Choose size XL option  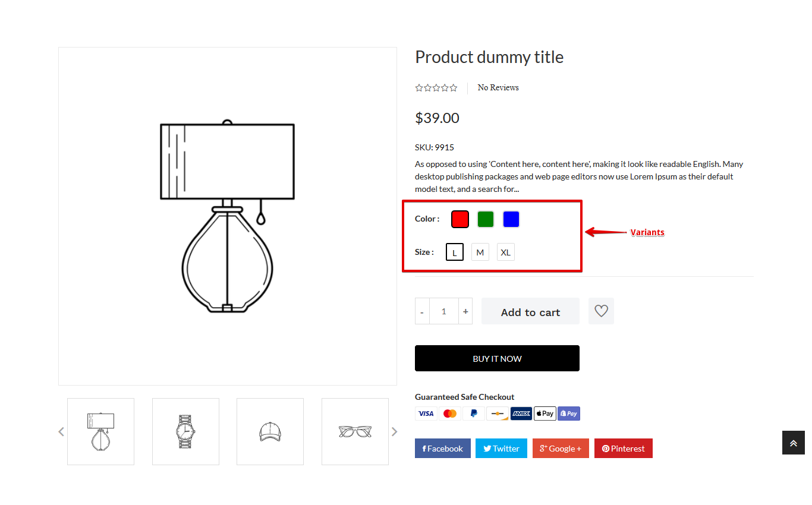[505, 252]
